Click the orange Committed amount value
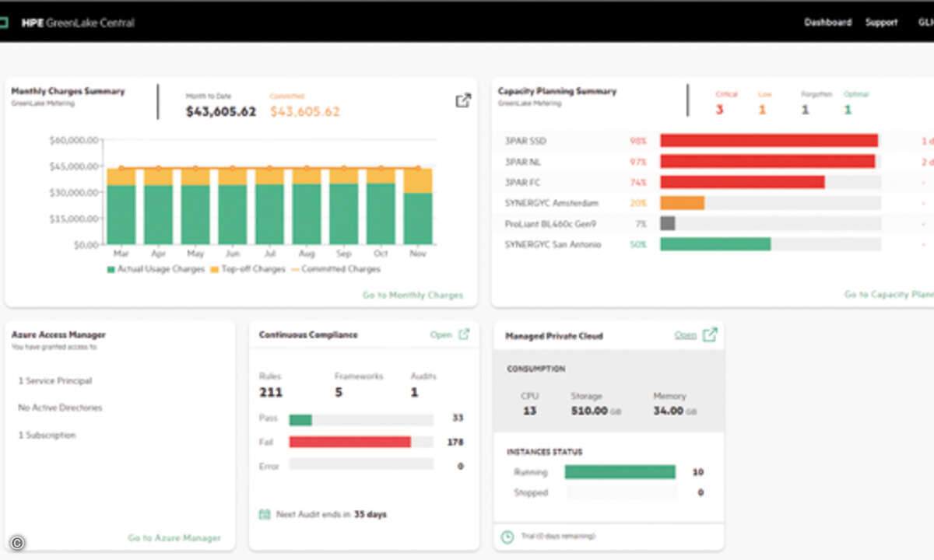The image size is (934, 560). 305,111
